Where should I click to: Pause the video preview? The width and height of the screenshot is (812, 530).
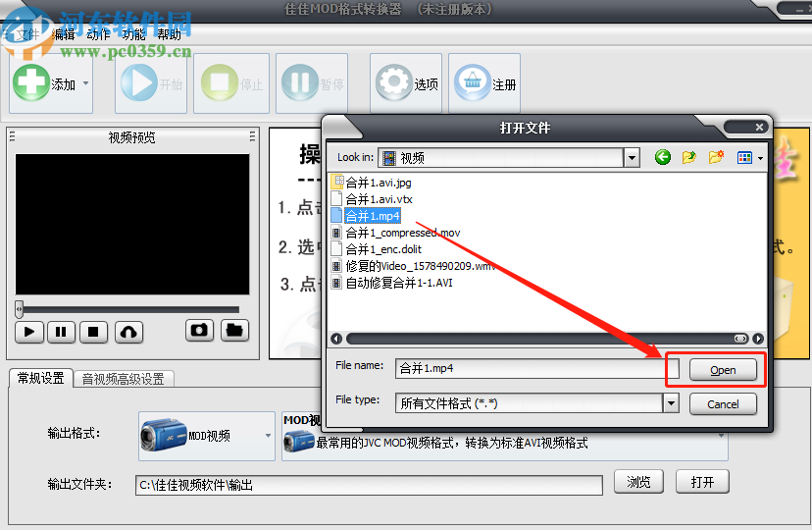pos(61,332)
